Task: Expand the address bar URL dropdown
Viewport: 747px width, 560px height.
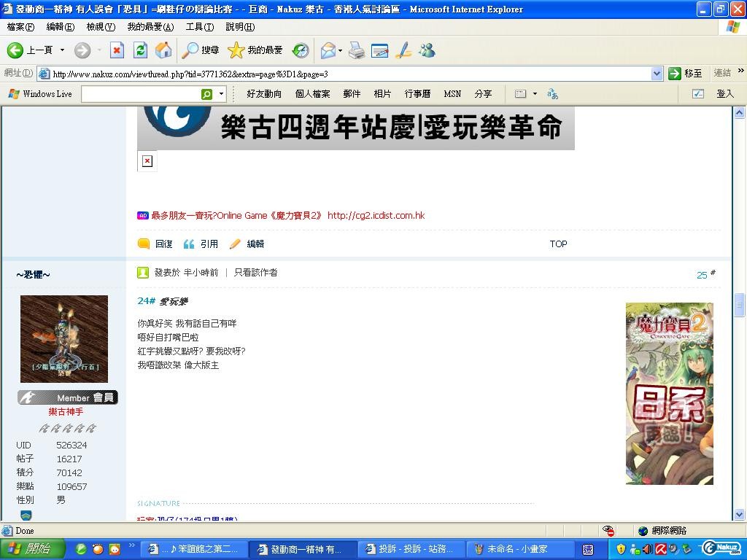Action: pyautogui.click(x=656, y=74)
